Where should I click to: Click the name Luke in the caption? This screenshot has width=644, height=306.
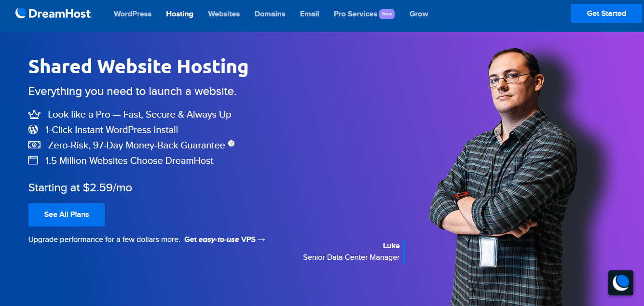pos(391,246)
